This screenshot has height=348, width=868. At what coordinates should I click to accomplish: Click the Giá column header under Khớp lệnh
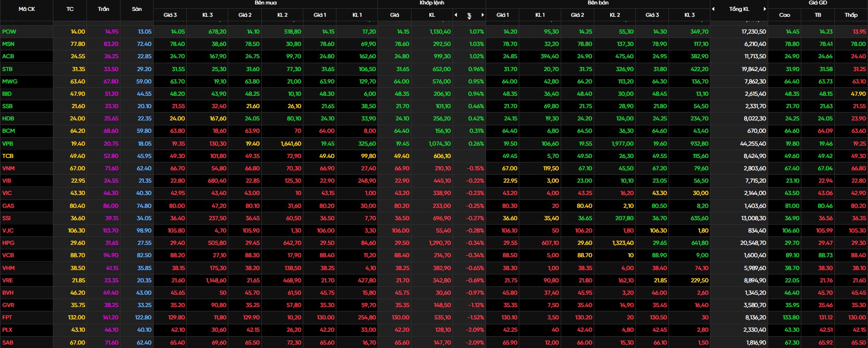pyautogui.click(x=394, y=15)
